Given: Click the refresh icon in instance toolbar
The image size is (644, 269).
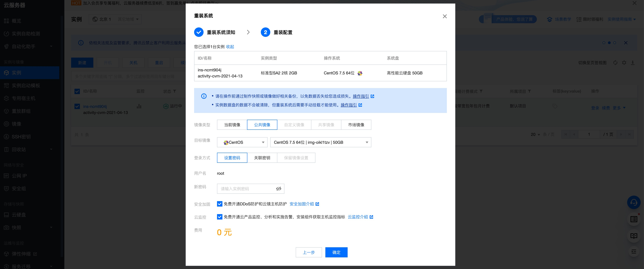Looking at the screenshot, I should point(615,63).
